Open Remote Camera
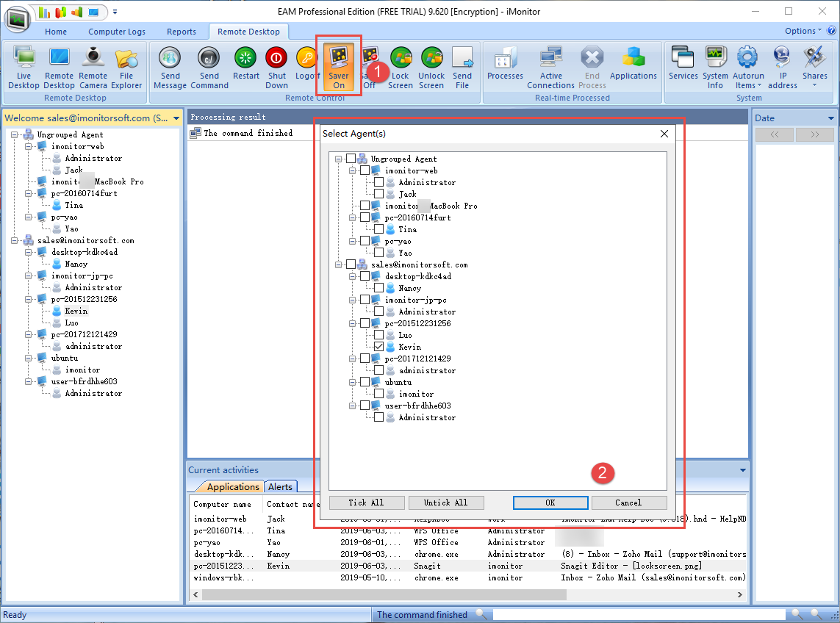840x623 pixels. 93,68
